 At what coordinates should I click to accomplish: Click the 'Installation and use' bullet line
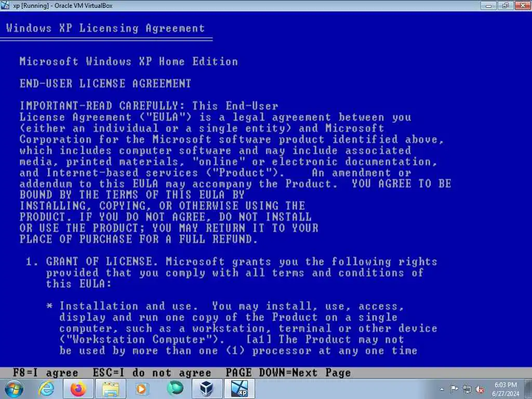click(225, 307)
